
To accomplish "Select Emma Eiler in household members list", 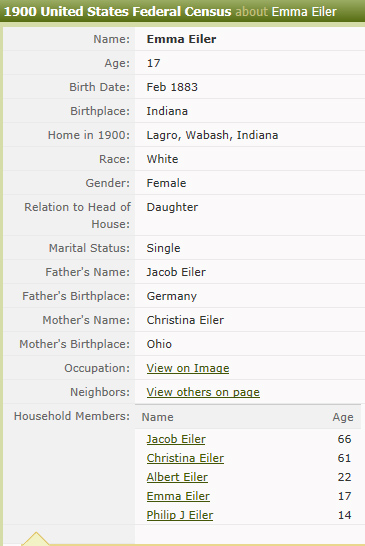I will [178, 496].
